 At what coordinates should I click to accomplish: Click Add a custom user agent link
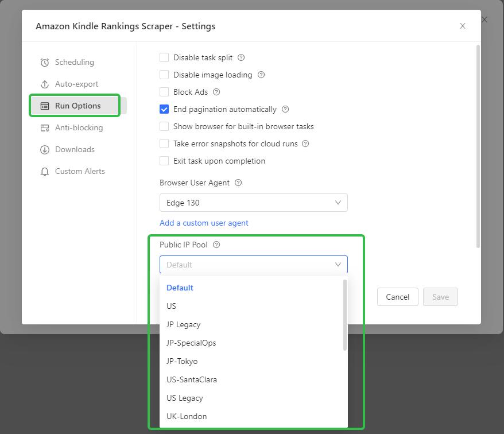coord(204,223)
